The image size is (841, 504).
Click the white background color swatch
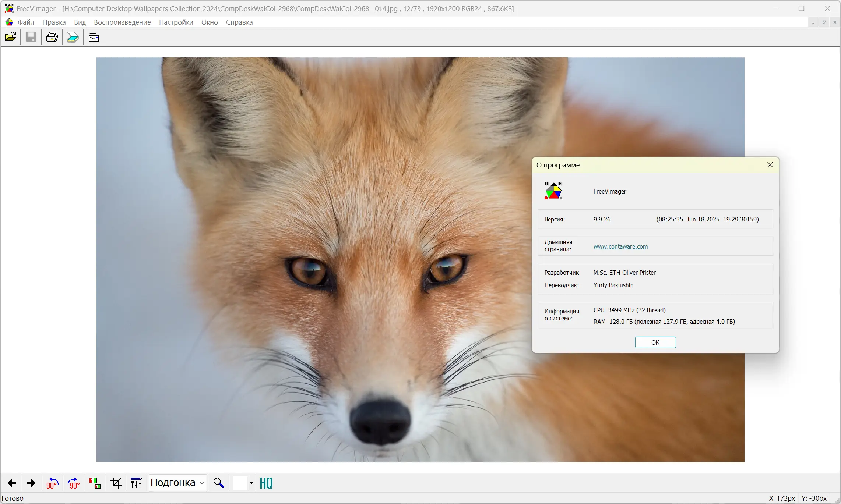240,483
